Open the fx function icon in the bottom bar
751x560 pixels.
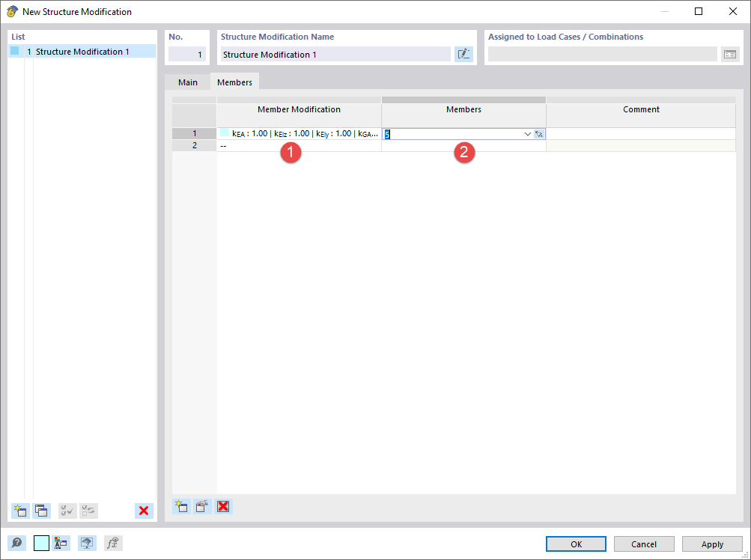(x=113, y=543)
